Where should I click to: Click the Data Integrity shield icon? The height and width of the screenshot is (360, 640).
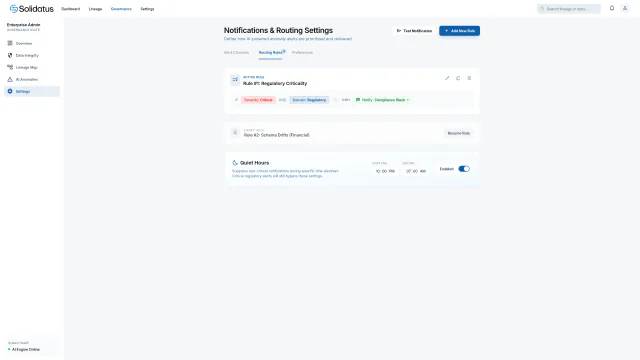pos(10,55)
